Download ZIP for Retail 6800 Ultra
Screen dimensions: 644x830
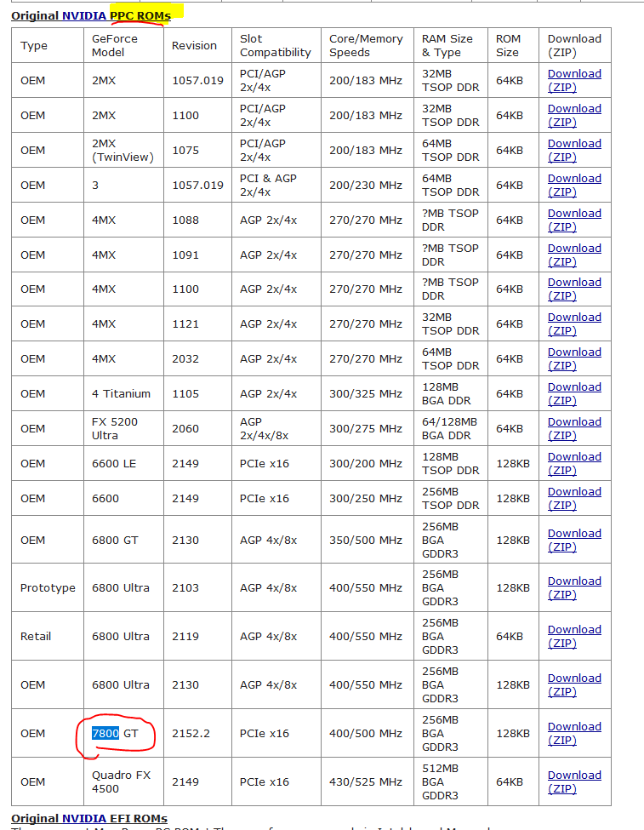tap(574, 636)
